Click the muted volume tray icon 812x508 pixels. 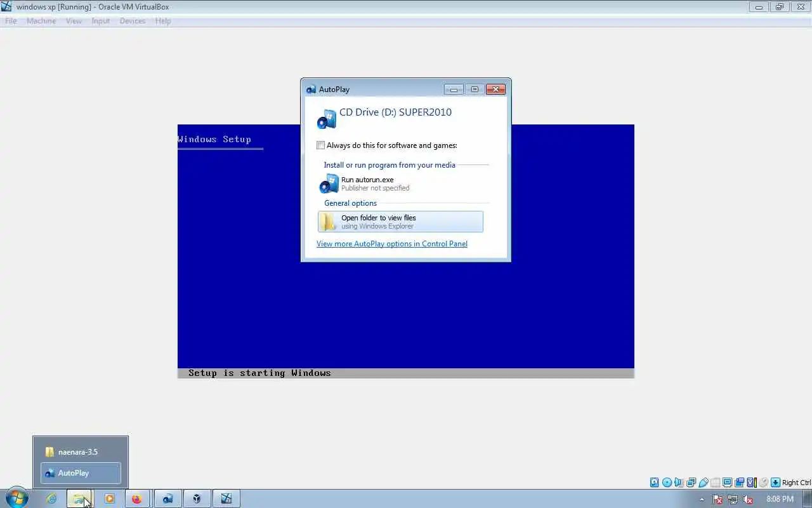(748, 499)
